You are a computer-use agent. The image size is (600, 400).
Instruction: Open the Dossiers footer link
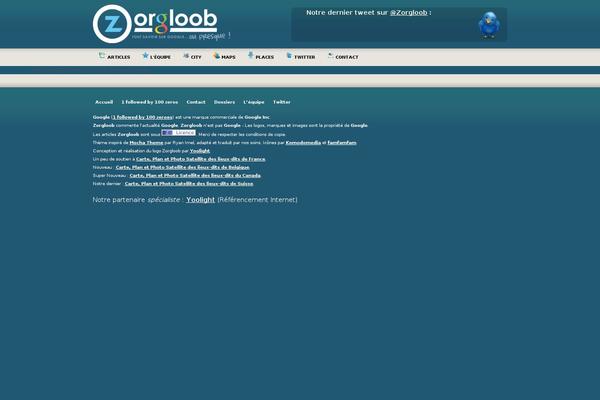click(x=224, y=102)
